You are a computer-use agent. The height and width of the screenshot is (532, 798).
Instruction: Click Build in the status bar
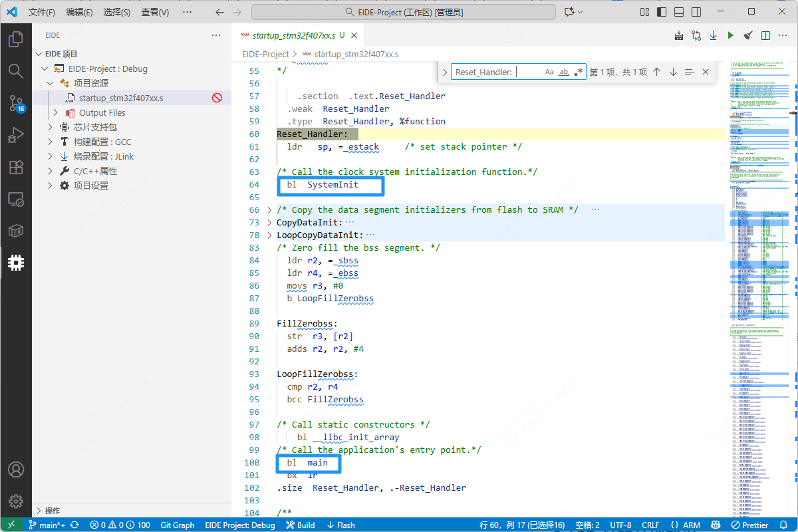(301, 525)
